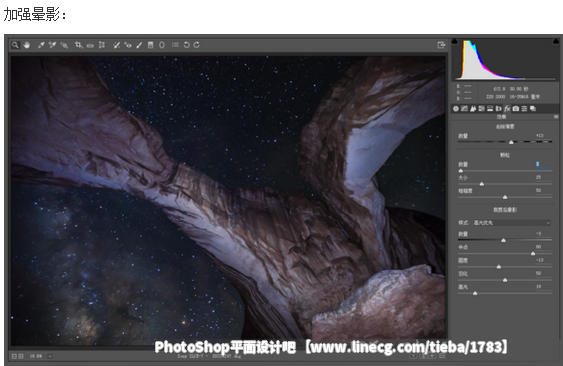The image size is (563, 366).
Task: Click the vignette Amount slider handle
Action: [x=503, y=240]
